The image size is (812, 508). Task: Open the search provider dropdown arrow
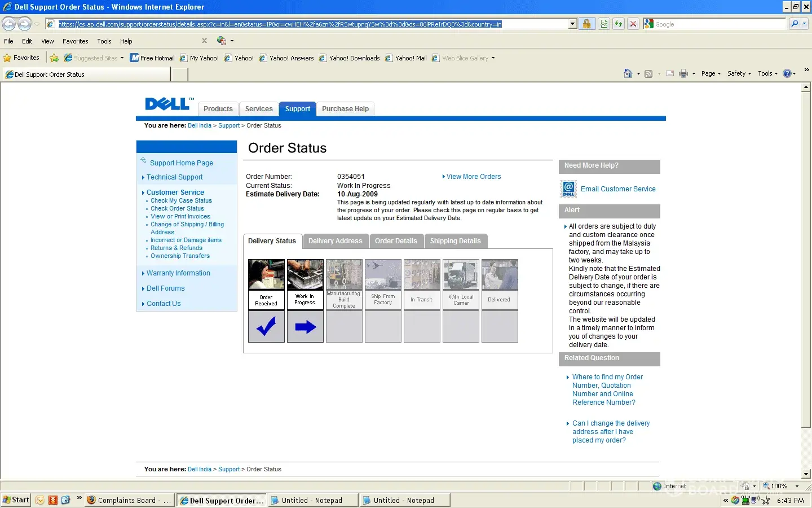click(805, 24)
